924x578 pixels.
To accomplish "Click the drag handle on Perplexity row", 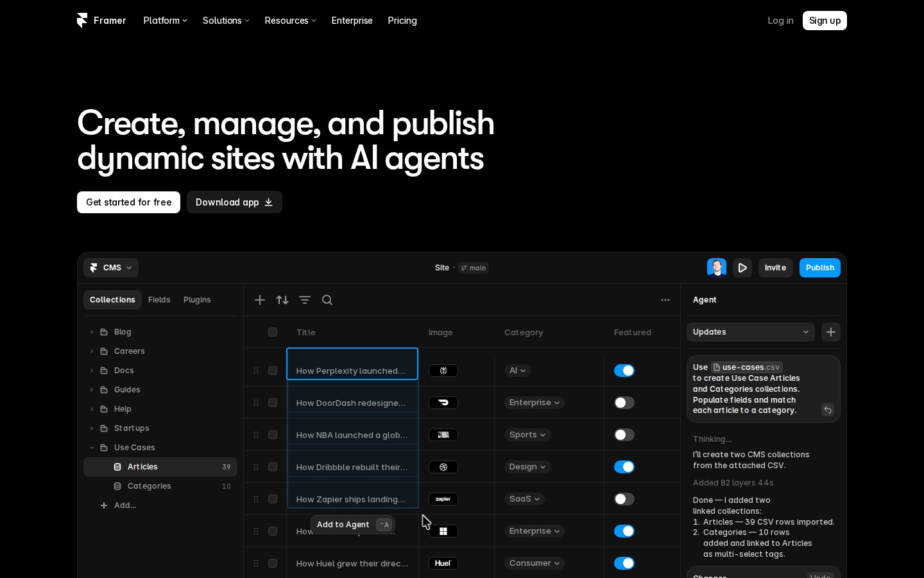I will click(256, 371).
